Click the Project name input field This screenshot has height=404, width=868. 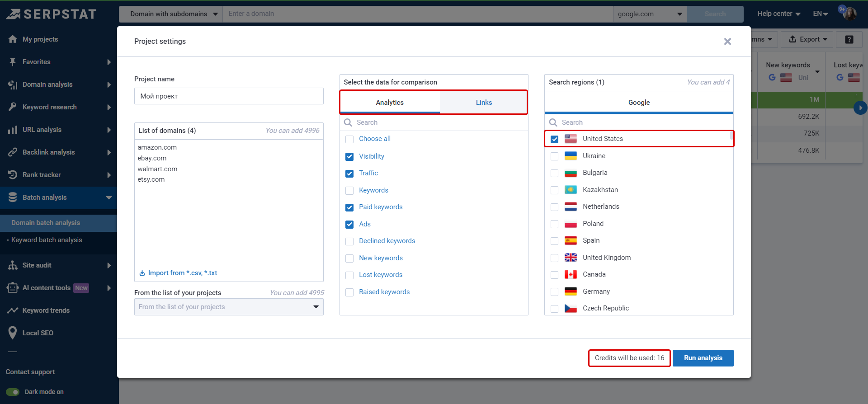coord(229,96)
